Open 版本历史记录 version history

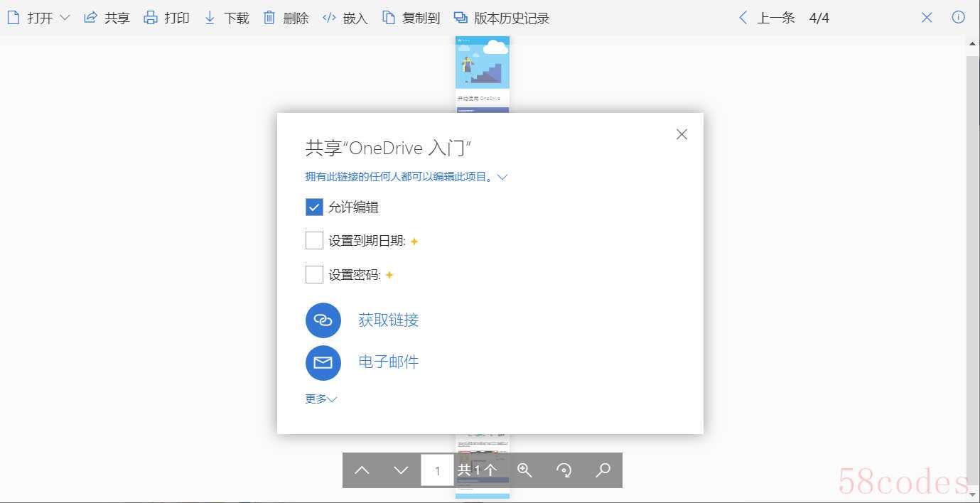[502, 18]
